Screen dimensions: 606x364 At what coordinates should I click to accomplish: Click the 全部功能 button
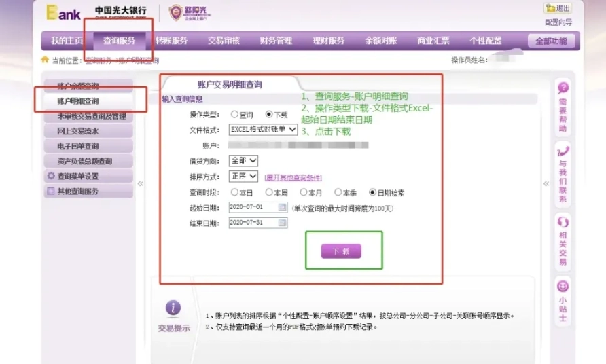[551, 41]
